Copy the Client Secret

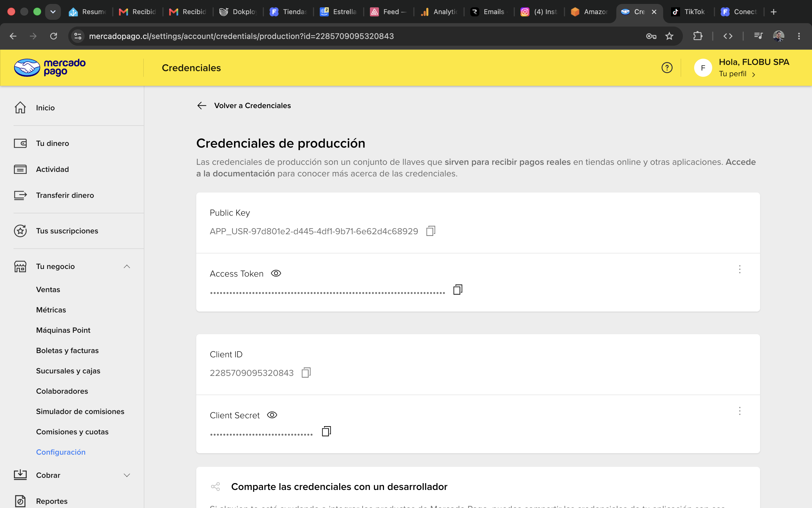coord(326,431)
